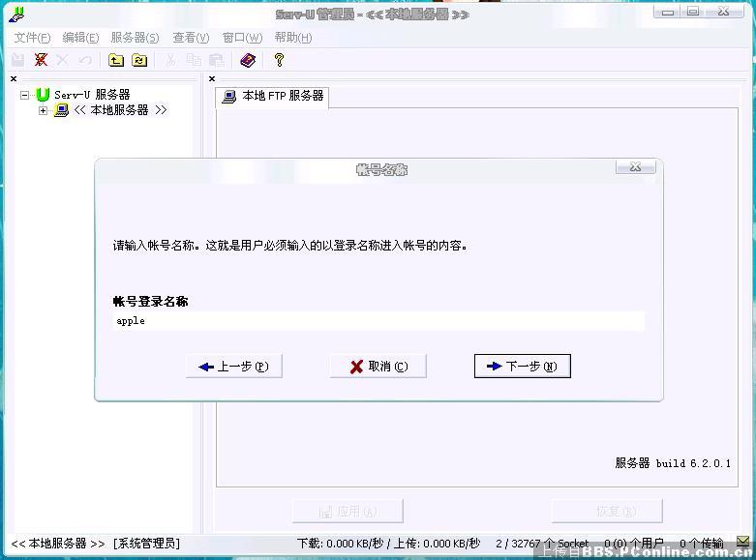
Task: Open the 帮助(H) menu
Action: click(292, 38)
